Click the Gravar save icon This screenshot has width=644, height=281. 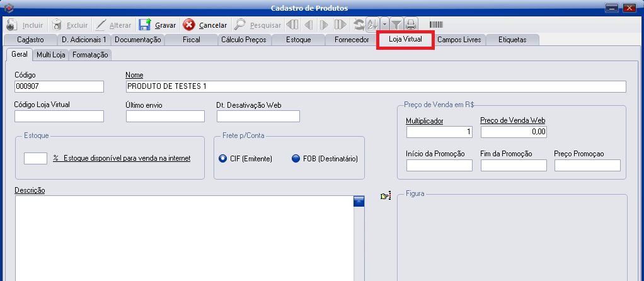coord(145,25)
